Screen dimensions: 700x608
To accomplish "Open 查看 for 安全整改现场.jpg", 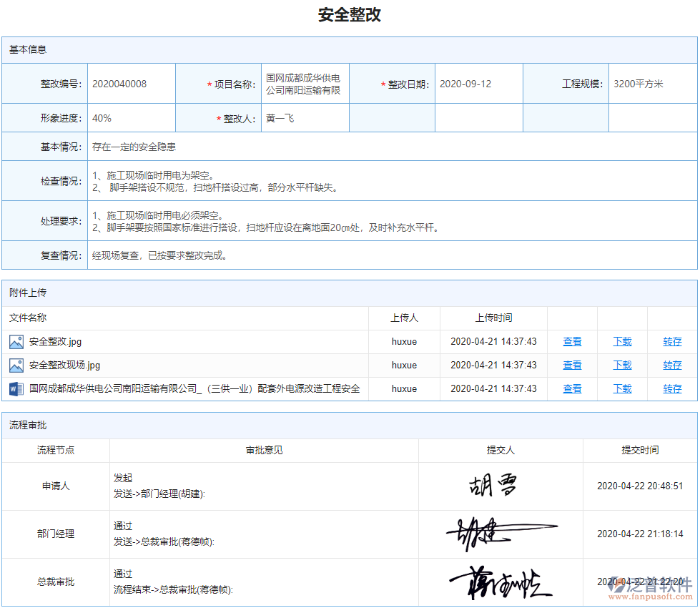I will point(571,365).
